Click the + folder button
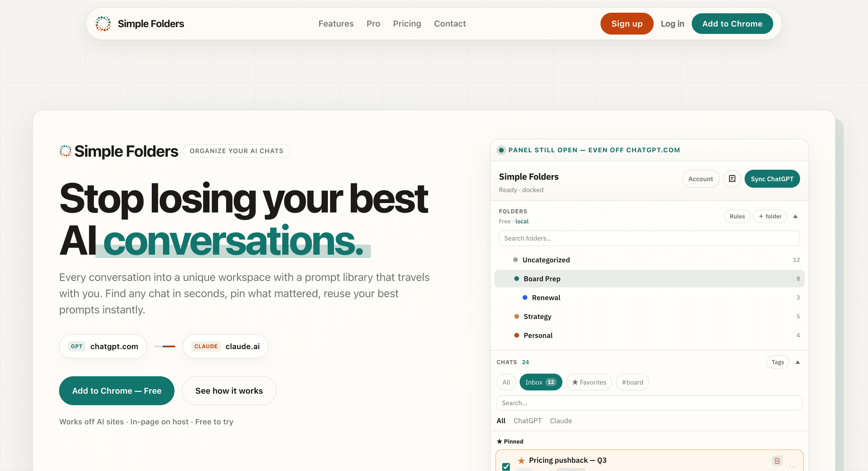The width and height of the screenshot is (868, 471). tap(770, 216)
